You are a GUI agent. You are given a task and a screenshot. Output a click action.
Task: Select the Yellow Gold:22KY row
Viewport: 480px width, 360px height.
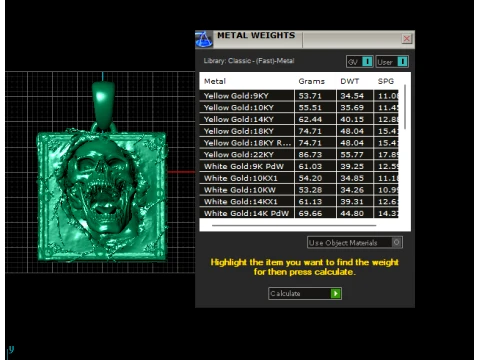[x=299, y=155]
